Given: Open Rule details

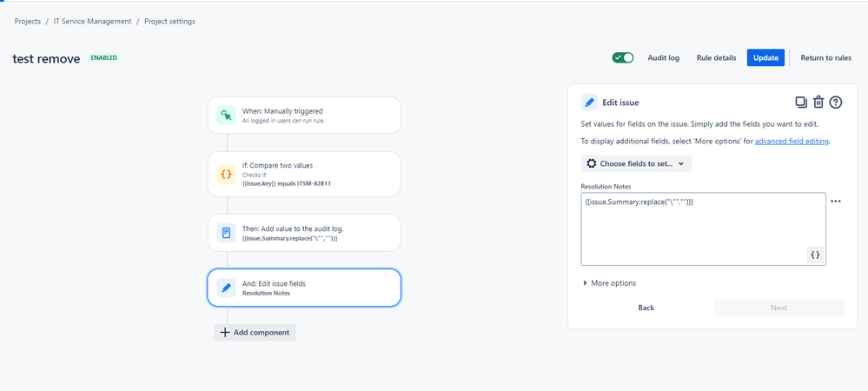Looking at the screenshot, I should point(716,57).
